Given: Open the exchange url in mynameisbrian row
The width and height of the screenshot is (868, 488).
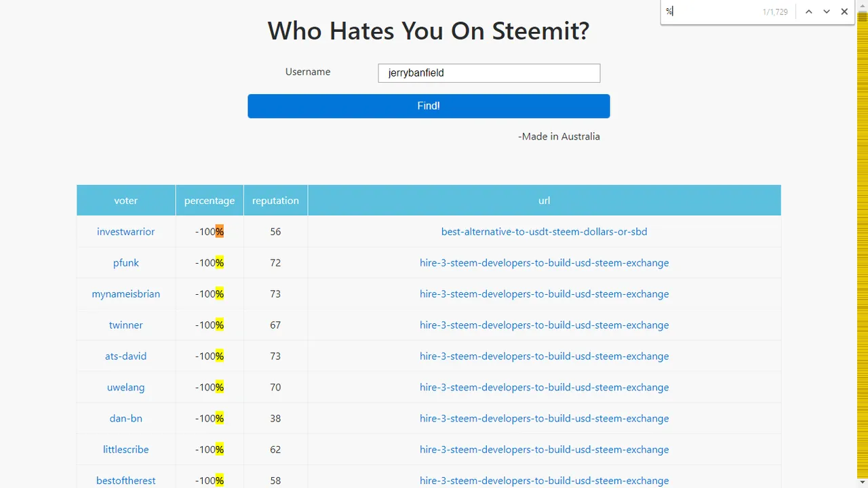Looking at the screenshot, I should click(545, 294).
